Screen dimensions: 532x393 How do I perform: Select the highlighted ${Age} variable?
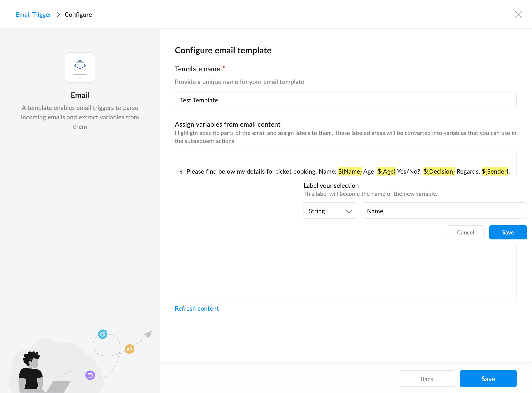[386, 171]
